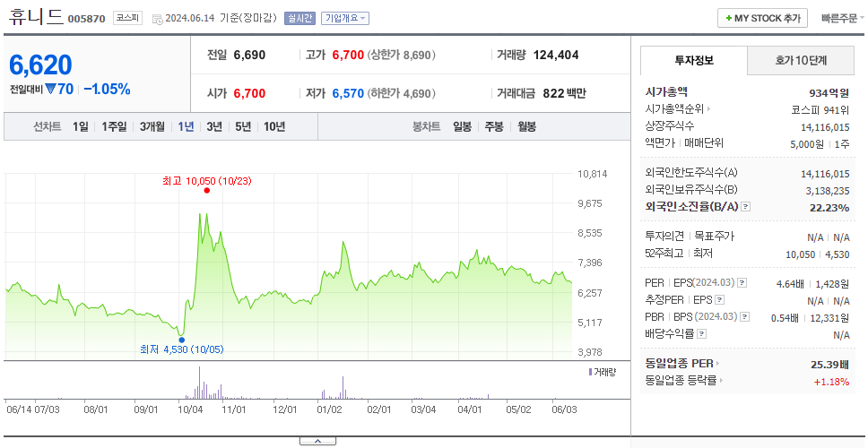Collapse the chart panel with bottom chevron

click(x=317, y=441)
